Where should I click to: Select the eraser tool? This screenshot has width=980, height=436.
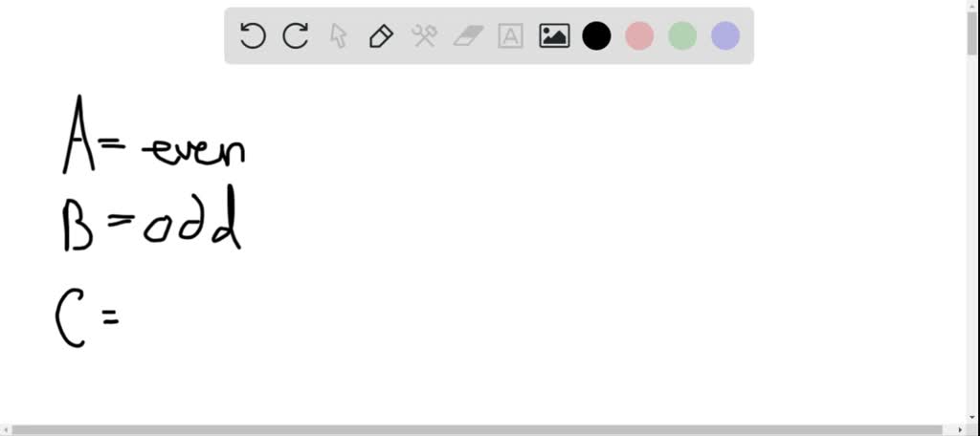[467, 35]
